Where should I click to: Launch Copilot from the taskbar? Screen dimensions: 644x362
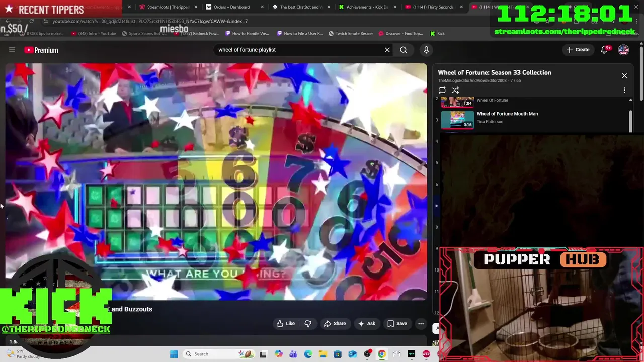(x=278, y=354)
